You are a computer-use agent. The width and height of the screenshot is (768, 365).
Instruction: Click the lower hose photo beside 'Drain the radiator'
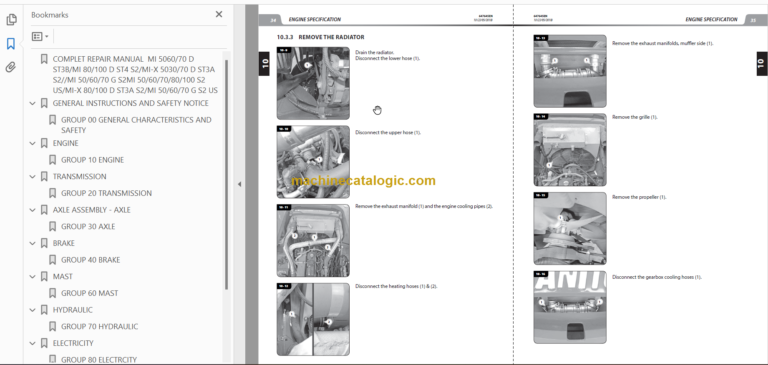[x=313, y=83]
